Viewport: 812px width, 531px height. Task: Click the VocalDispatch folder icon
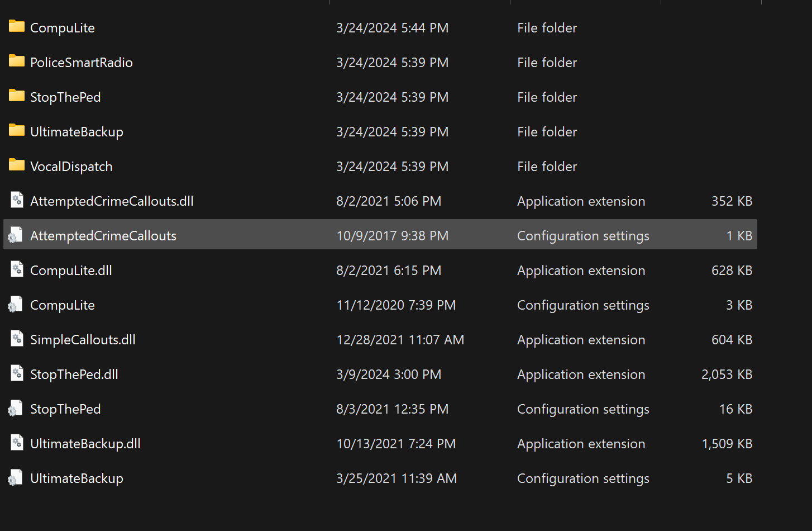point(17,165)
